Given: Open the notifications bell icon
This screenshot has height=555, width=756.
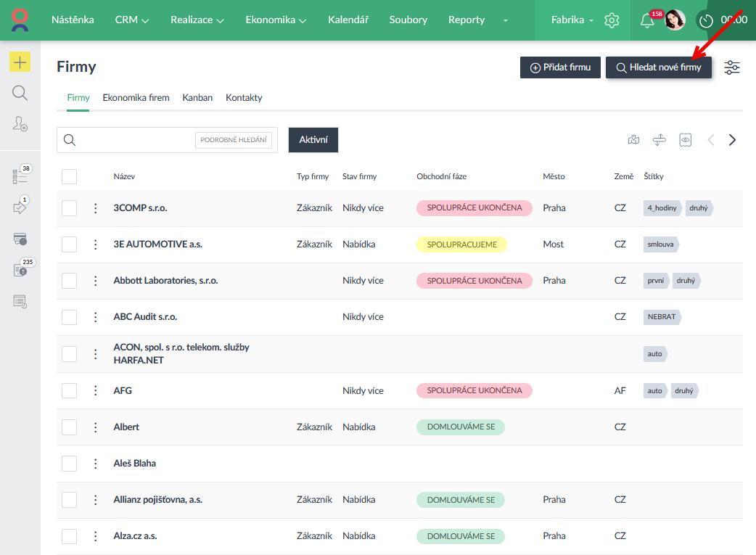Looking at the screenshot, I should pyautogui.click(x=647, y=20).
